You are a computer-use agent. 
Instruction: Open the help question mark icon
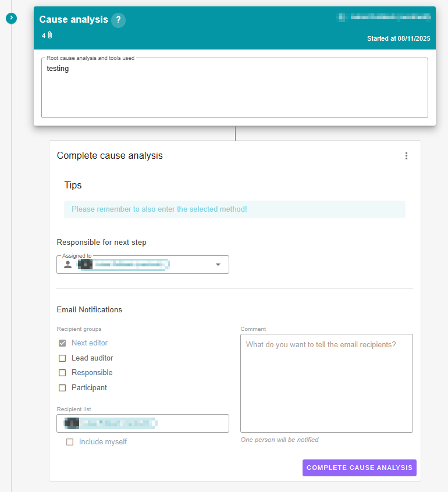[x=118, y=20]
